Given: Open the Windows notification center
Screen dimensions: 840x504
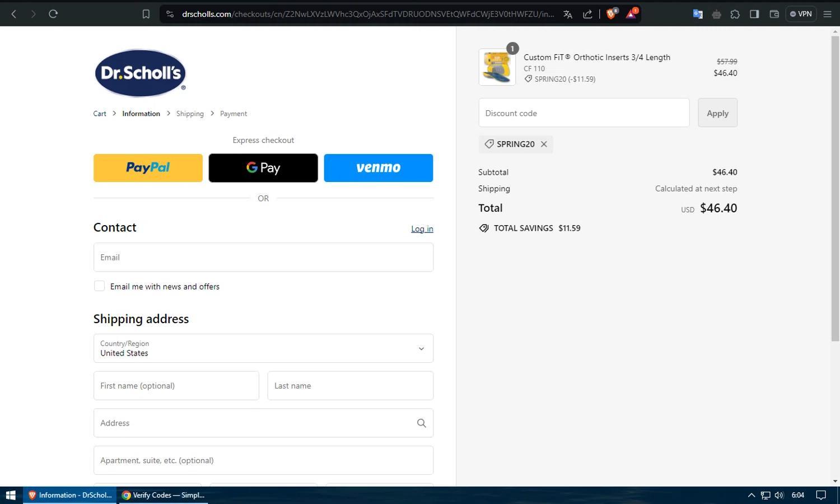Looking at the screenshot, I should (821, 495).
